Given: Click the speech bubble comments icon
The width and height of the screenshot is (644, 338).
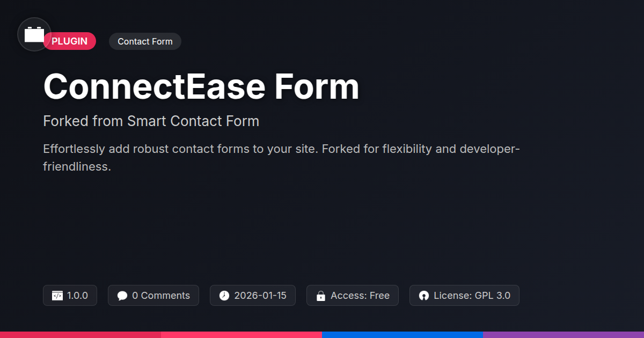Looking at the screenshot, I should 122,296.
